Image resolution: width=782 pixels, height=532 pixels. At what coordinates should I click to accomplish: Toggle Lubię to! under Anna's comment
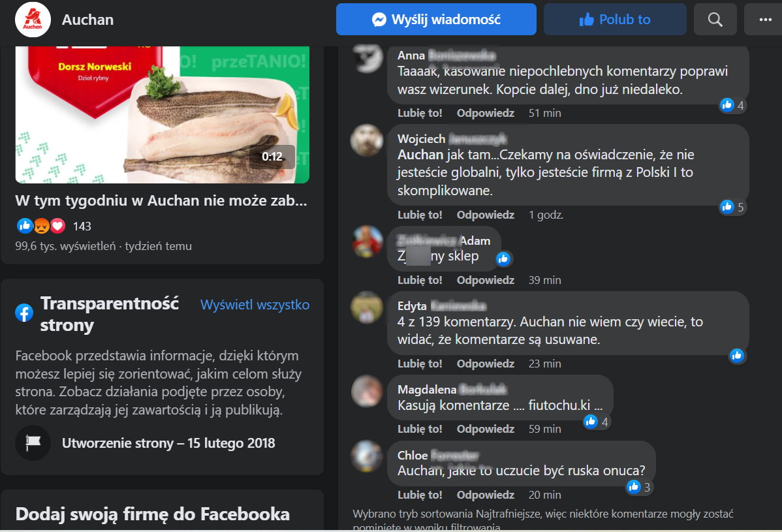pos(420,113)
